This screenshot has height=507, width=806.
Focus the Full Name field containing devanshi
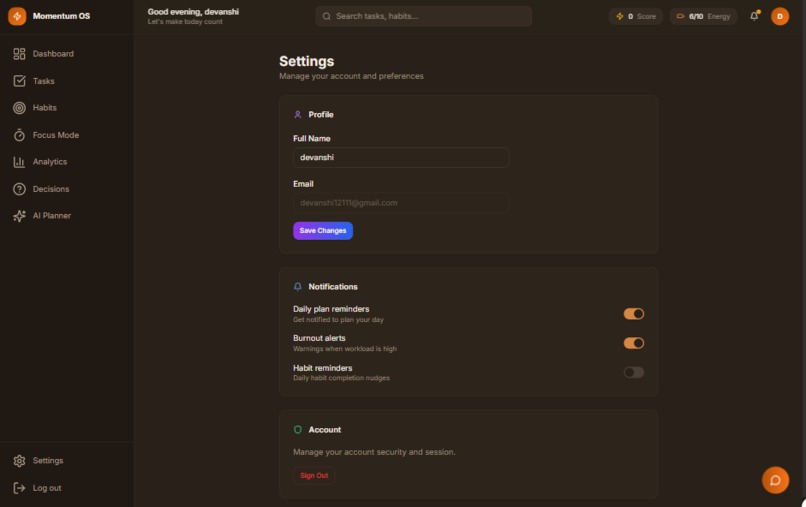(x=401, y=157)
